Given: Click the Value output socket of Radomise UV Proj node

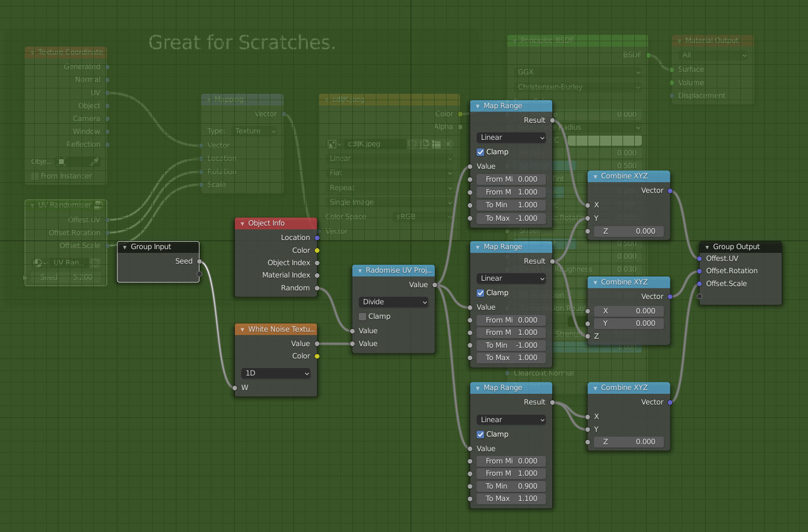Looking at the screenshot, I should tap(434, 285).
